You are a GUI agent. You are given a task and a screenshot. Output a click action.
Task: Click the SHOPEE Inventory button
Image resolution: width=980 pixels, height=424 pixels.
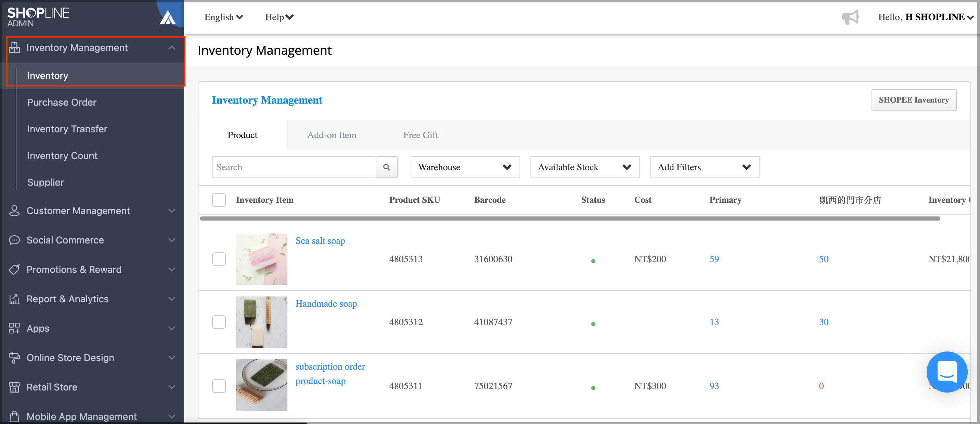tap(914, 100)
